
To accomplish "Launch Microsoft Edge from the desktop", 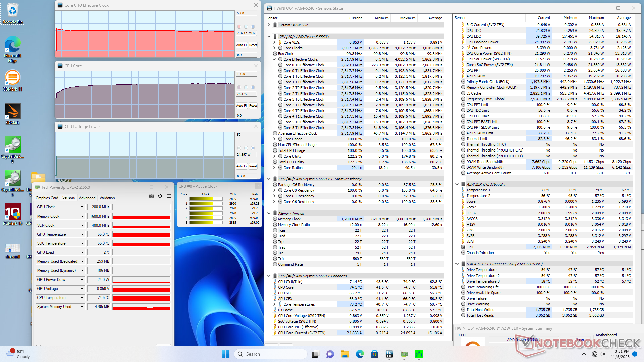I will (13, 49).
